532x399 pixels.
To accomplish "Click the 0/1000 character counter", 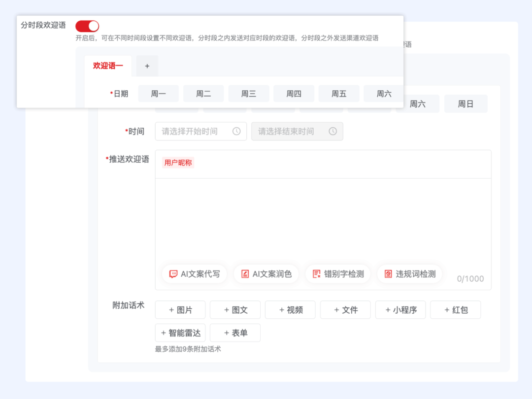I will point(470,278).
